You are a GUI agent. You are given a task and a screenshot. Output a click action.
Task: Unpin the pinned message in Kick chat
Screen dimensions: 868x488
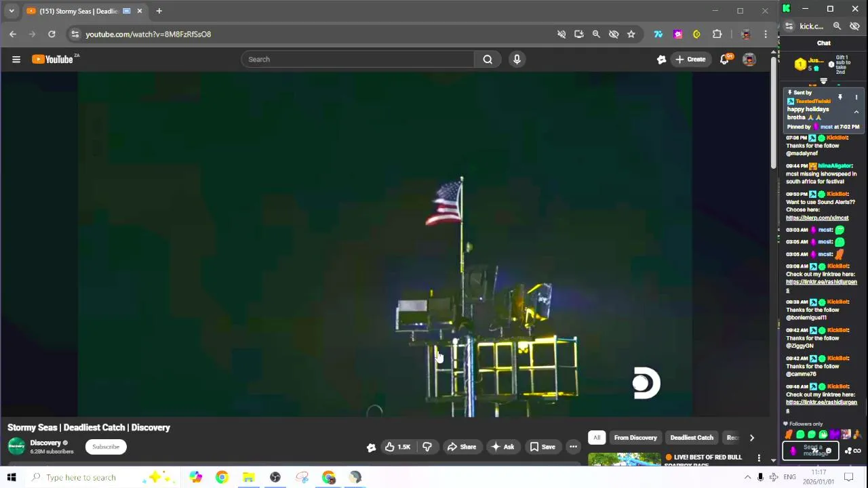point(840,98)
